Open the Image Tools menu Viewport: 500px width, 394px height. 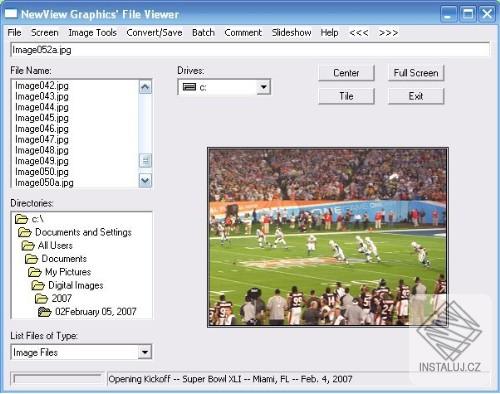[x=92, y=33]
